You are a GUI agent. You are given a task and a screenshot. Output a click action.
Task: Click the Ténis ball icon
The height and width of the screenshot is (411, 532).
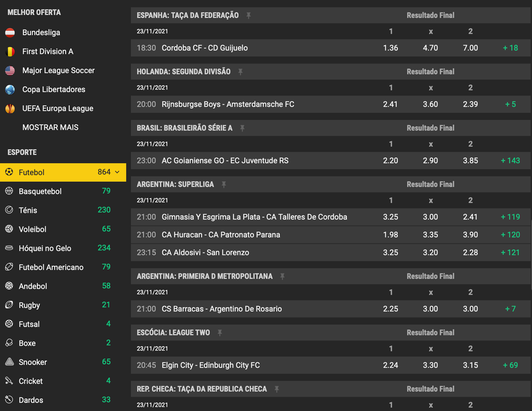pos(9,210)
